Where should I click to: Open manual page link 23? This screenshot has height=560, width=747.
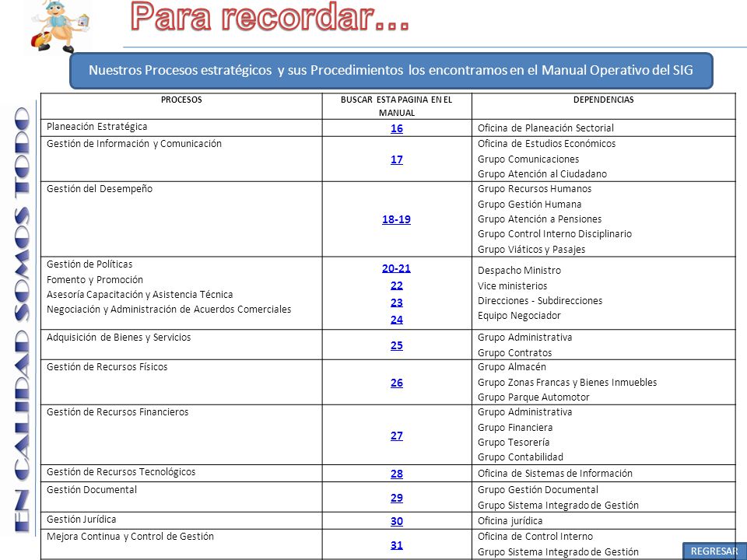(x=396, y=303)
